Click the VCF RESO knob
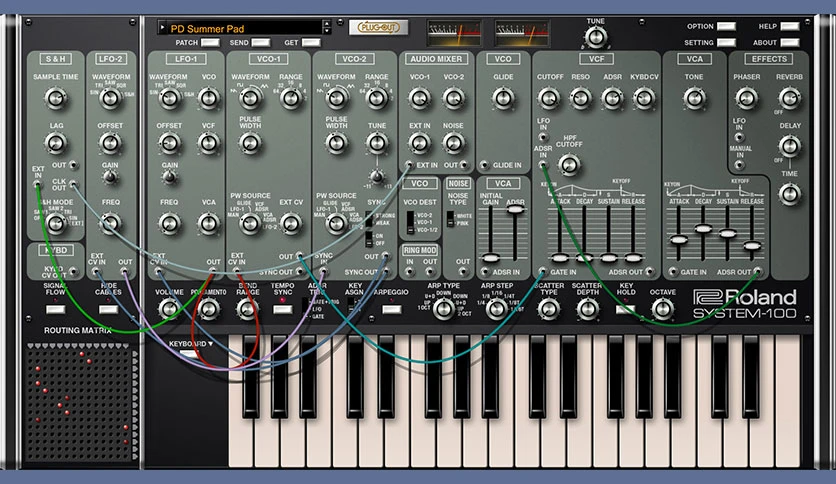Image resolution: width=836 pixels, height=484 pixels. coord(581,99)
